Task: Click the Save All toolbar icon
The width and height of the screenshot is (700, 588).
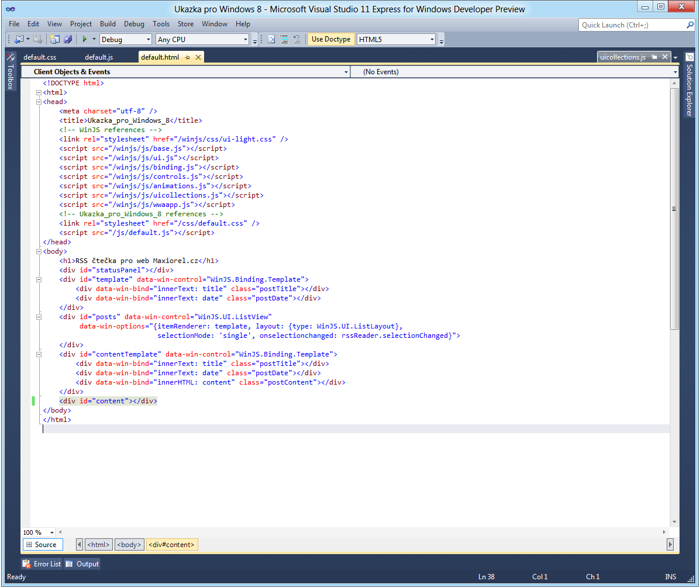Action: (x=68, y=39)
